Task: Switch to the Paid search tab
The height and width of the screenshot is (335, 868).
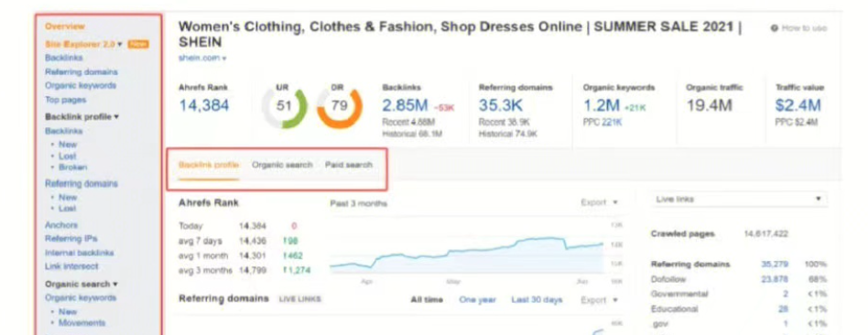Action: coord(349,165)
